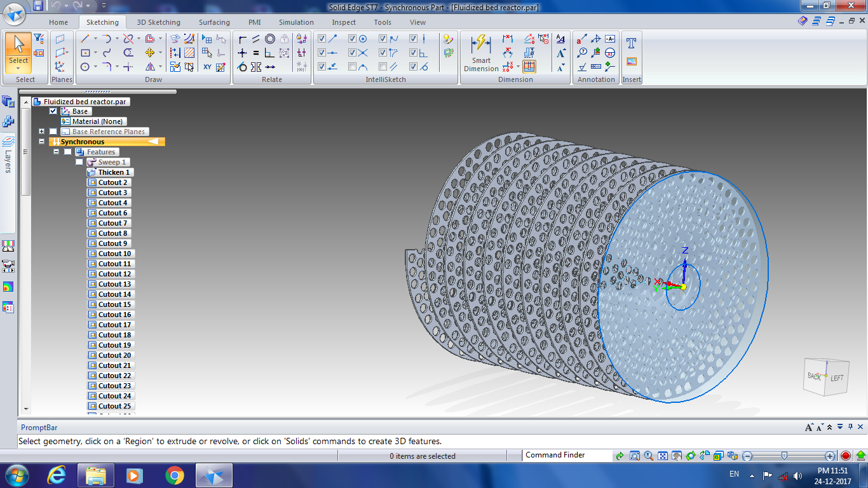Viewport: 868px width, 488px height.
Task: Expand the Base Reference Planes node
Action: [41, 132]
